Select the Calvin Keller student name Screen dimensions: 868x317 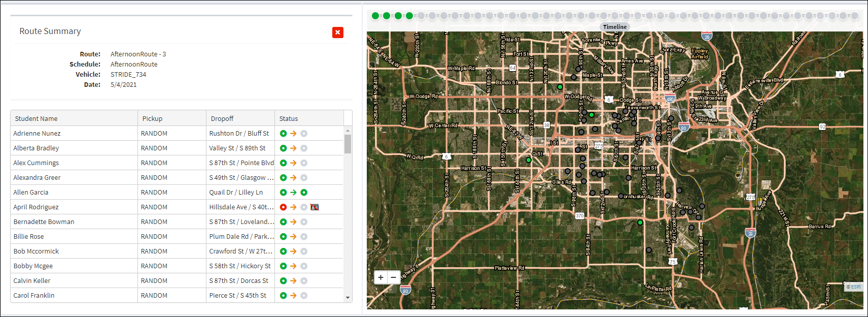pos(32,281)
